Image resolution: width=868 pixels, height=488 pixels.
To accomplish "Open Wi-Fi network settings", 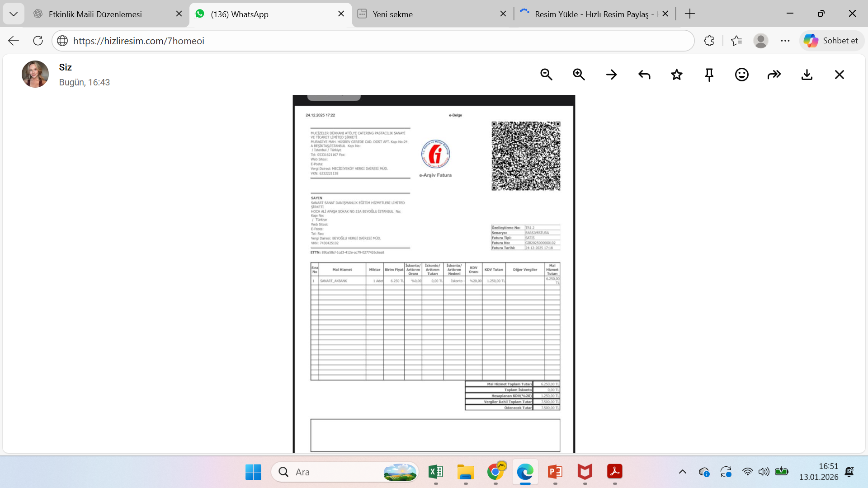I will click(748, 472).
